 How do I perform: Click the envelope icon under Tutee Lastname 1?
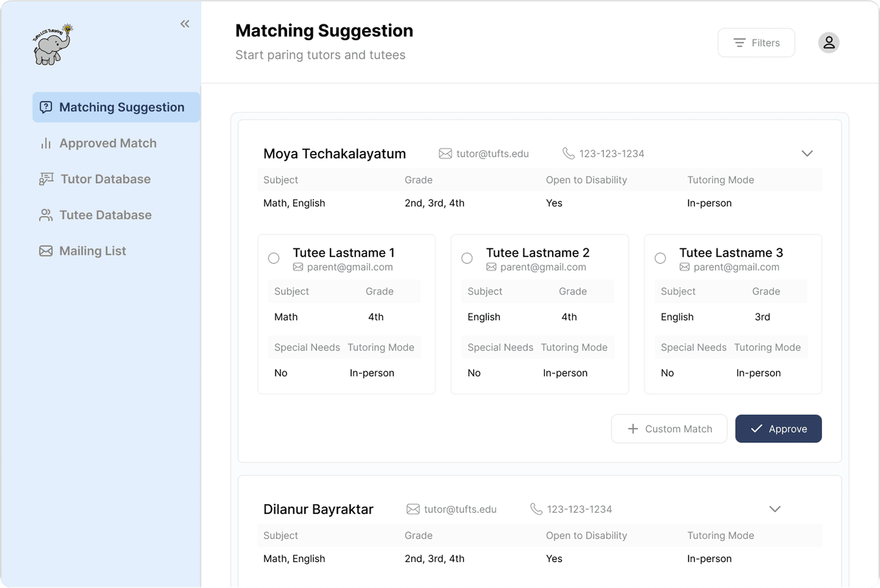click(298, 267)
